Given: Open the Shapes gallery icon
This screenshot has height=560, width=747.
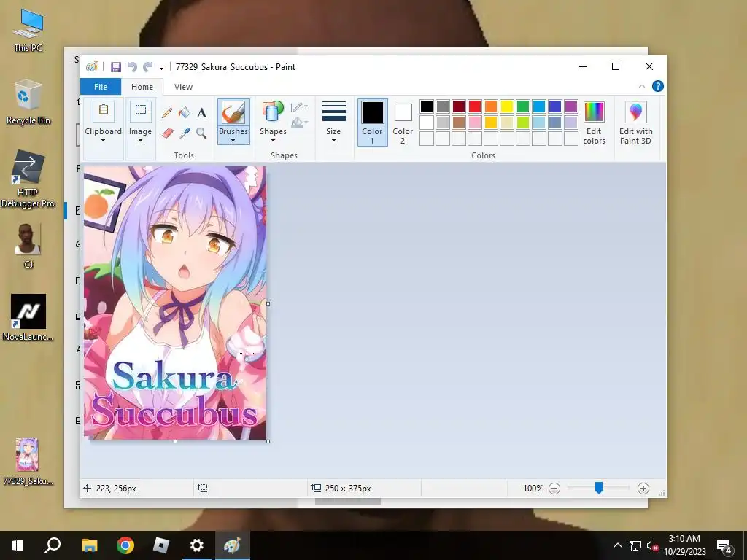Looking at the screenshot, I should coord(273,112).
